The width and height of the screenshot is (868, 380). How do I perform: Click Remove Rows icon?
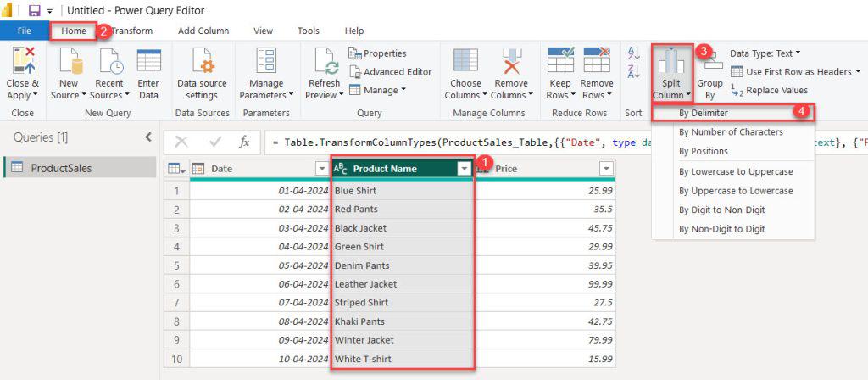[x=597, y=60]
